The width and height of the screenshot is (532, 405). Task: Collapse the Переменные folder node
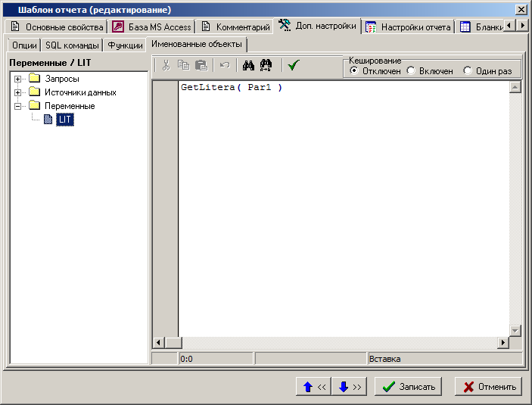(x=18, y=106)
